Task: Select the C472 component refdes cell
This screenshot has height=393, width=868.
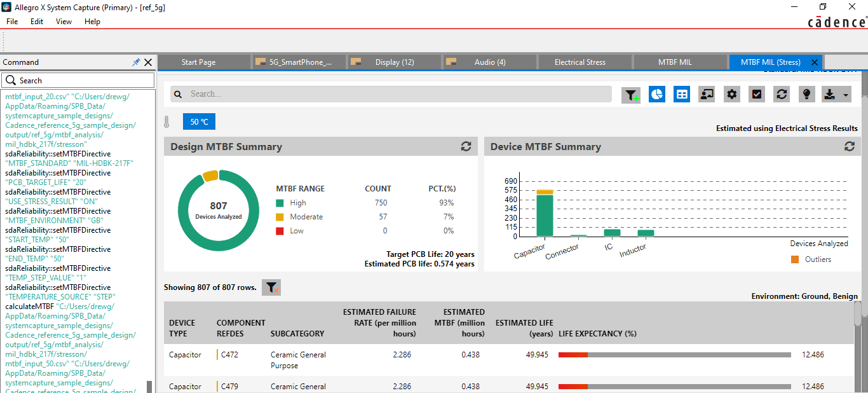Action: tap(229, 355)
